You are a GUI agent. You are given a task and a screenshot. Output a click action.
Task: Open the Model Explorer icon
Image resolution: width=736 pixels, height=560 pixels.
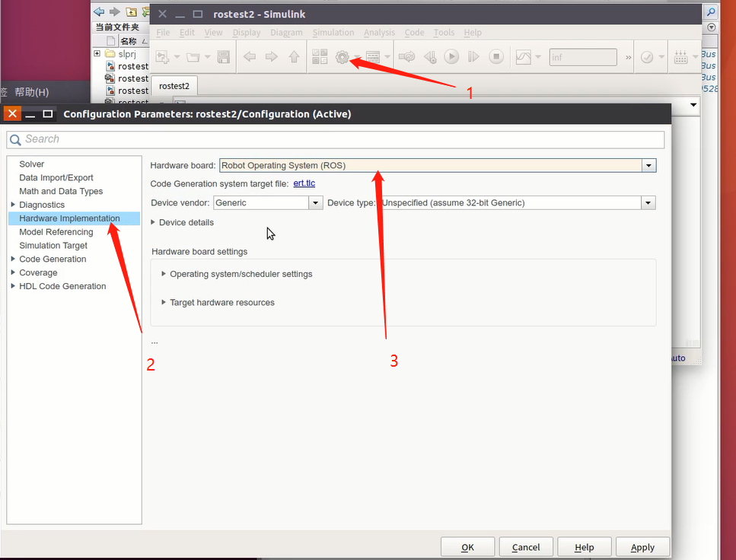tap(373, 57)
